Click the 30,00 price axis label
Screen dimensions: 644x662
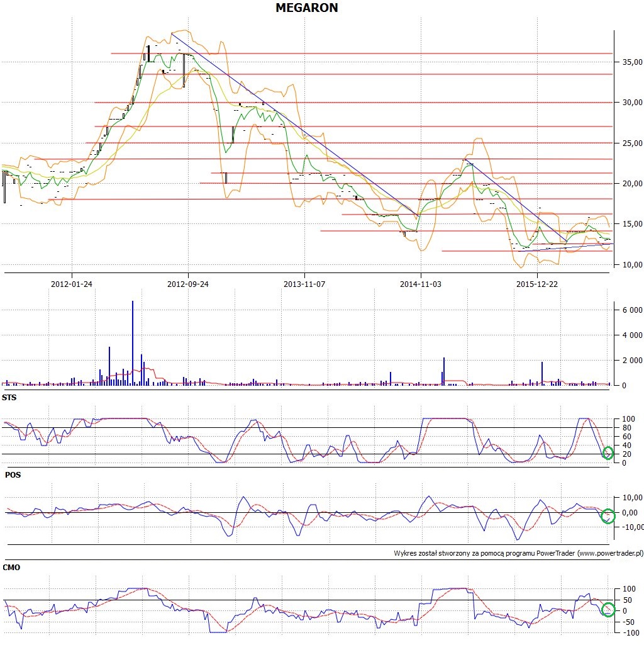pos(633,103)
